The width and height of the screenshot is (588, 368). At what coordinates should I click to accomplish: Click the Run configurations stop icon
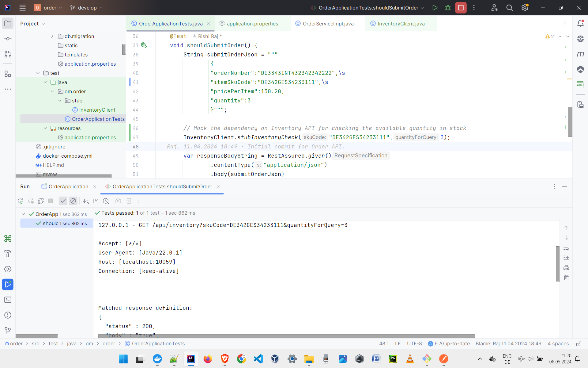point(461,8)
